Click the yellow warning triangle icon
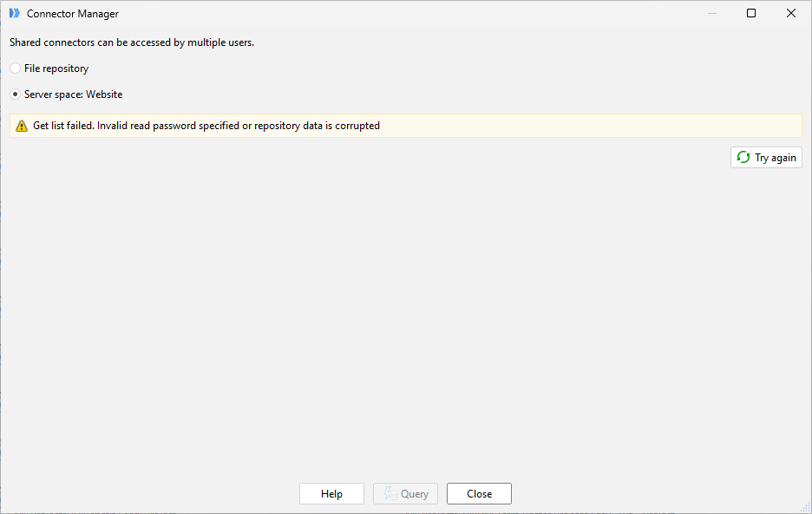812x514 pixels. [x=22, y=126]
